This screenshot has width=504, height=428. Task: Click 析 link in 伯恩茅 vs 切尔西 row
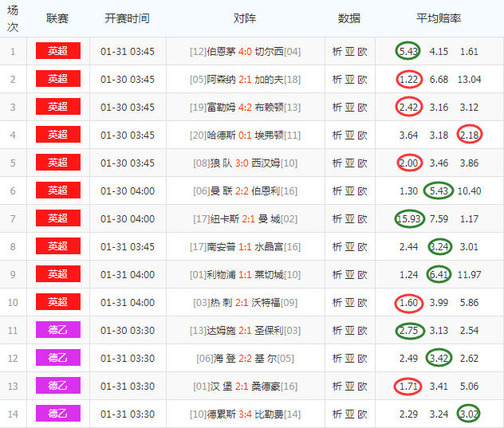point(337,52)
